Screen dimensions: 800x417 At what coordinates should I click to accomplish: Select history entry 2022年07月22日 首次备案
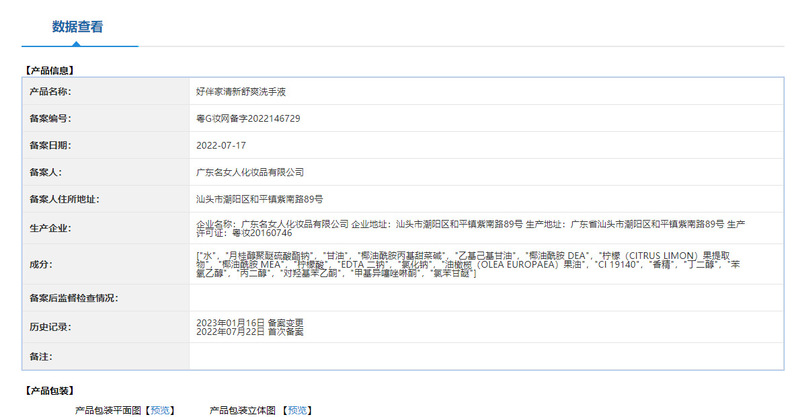(249, 332)
